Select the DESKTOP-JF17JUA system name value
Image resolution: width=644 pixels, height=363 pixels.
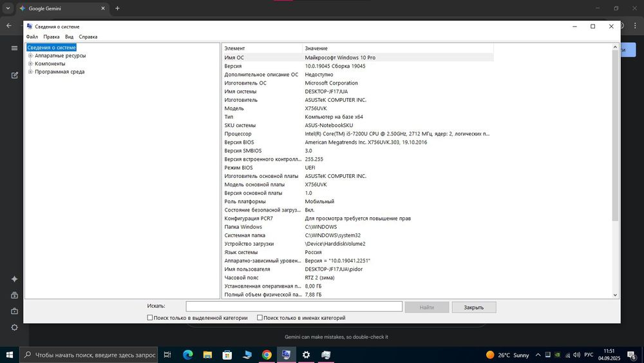326,92
